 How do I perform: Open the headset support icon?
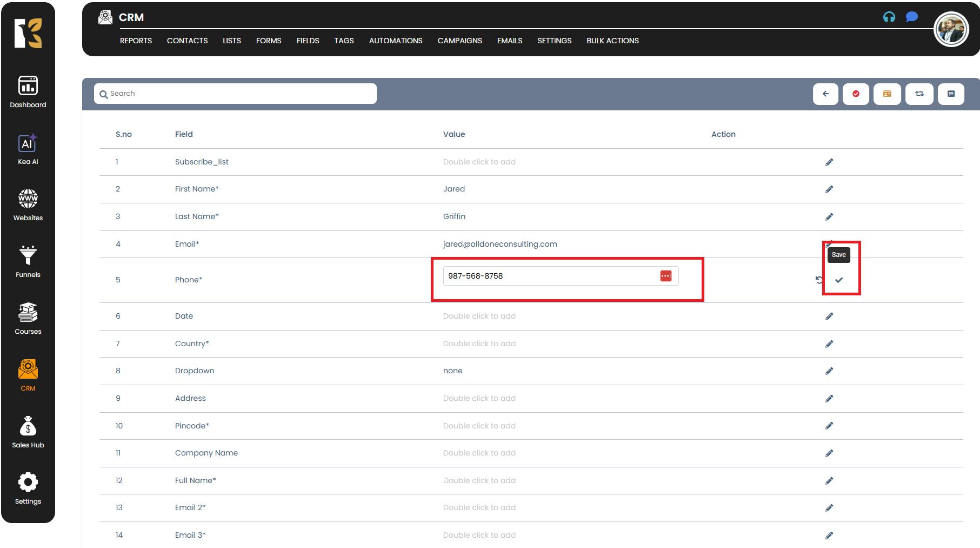click(x=889, y=17)
